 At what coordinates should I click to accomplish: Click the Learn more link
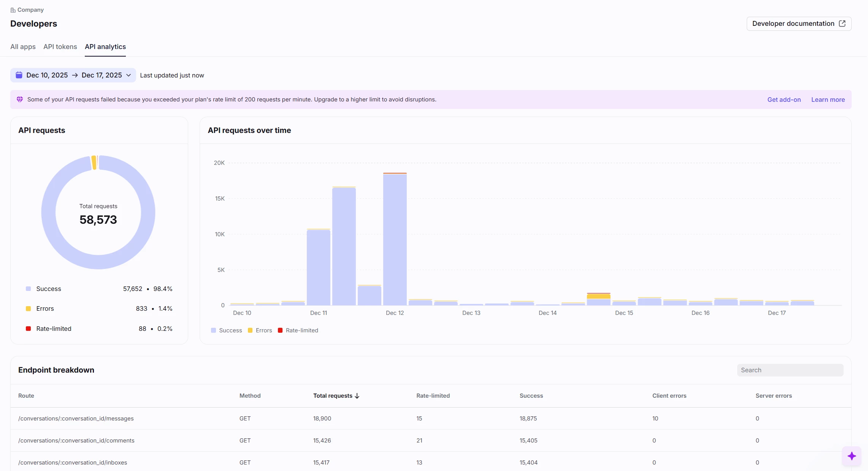pyautogui.click(x=828, y=100)
